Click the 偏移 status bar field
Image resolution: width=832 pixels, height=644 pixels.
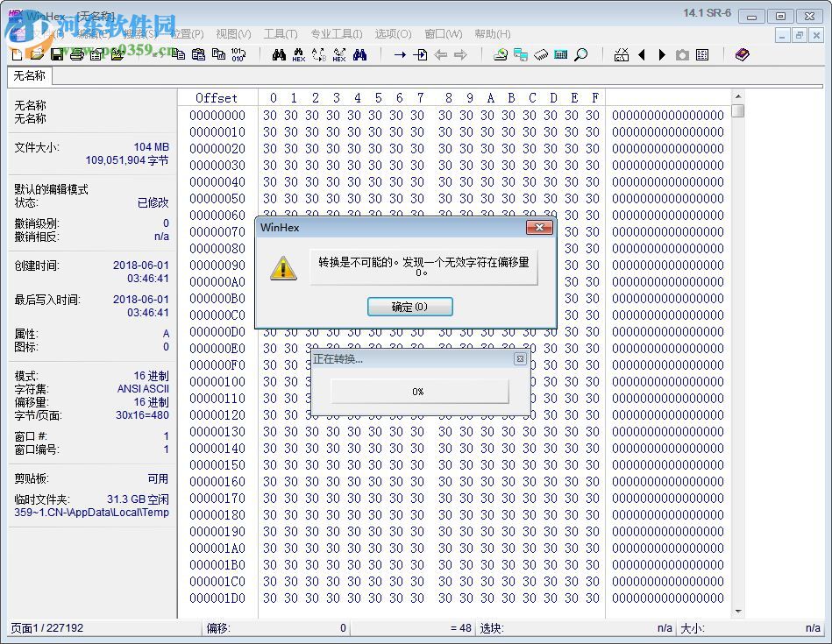pyautogui.click(x=276, y=628)
